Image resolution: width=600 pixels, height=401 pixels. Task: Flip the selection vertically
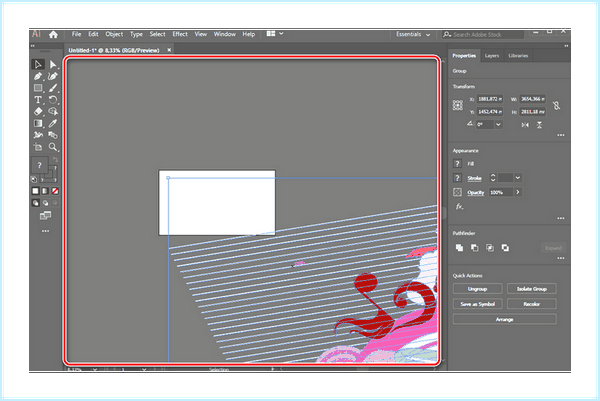[539, 125]
